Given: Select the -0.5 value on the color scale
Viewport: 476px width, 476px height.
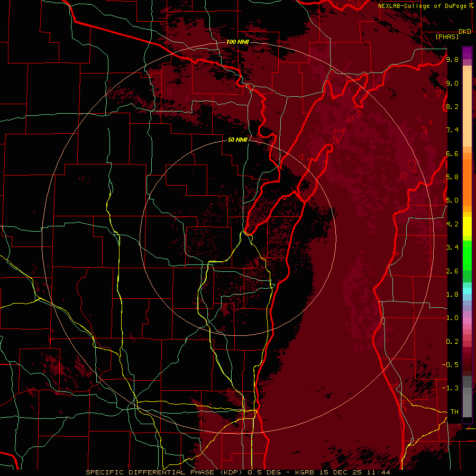Looking at the screenshot, I should coord(450,365).
